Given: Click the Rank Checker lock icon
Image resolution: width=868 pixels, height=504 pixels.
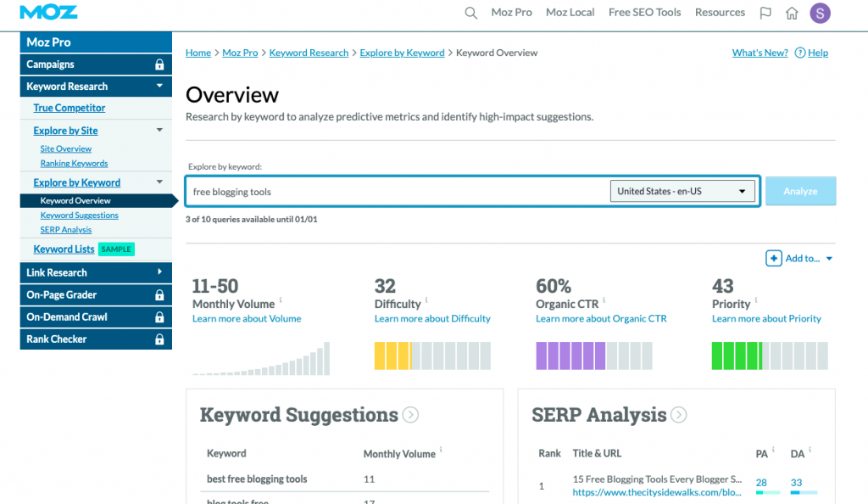Looking at the screenshot, I should 159,339.
